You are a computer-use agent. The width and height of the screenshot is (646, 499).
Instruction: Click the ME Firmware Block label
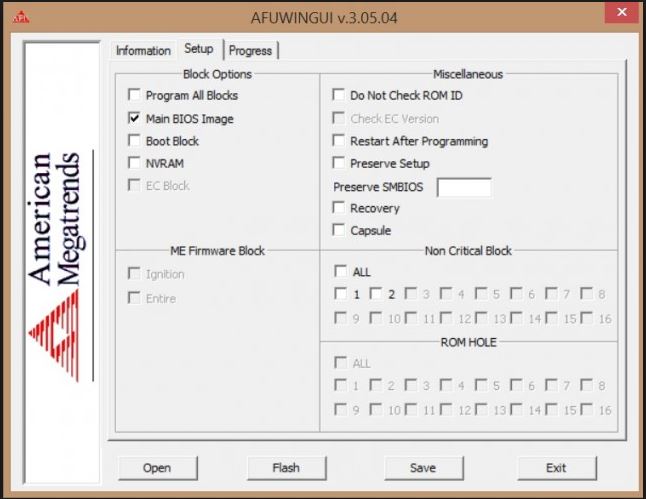pyautogui.click(x=218, y=251)
